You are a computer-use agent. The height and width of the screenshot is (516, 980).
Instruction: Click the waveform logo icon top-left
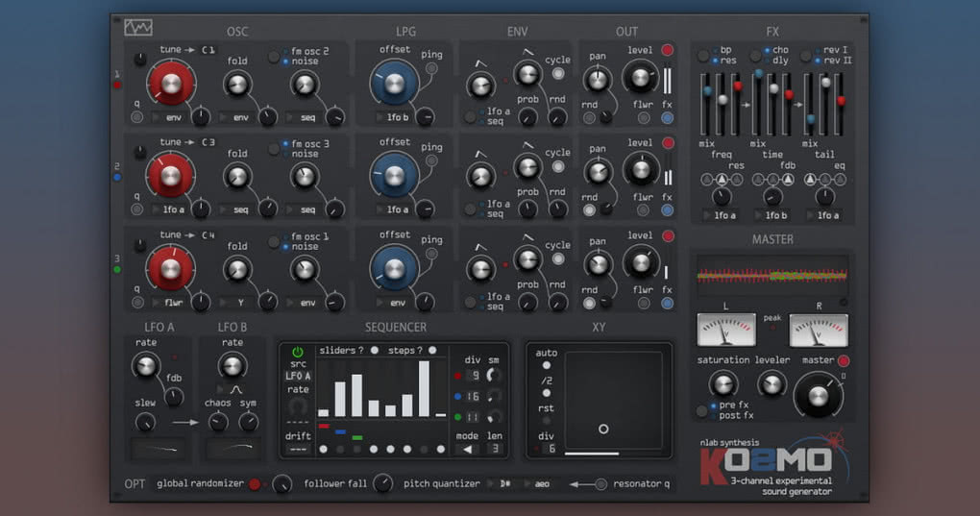(137, 28)
